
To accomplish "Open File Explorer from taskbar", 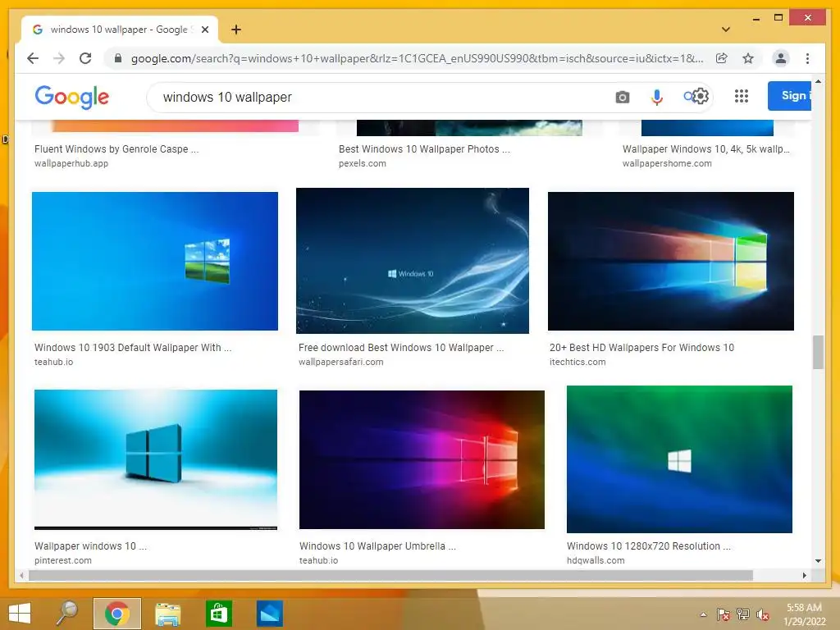I will click(167, 614).
